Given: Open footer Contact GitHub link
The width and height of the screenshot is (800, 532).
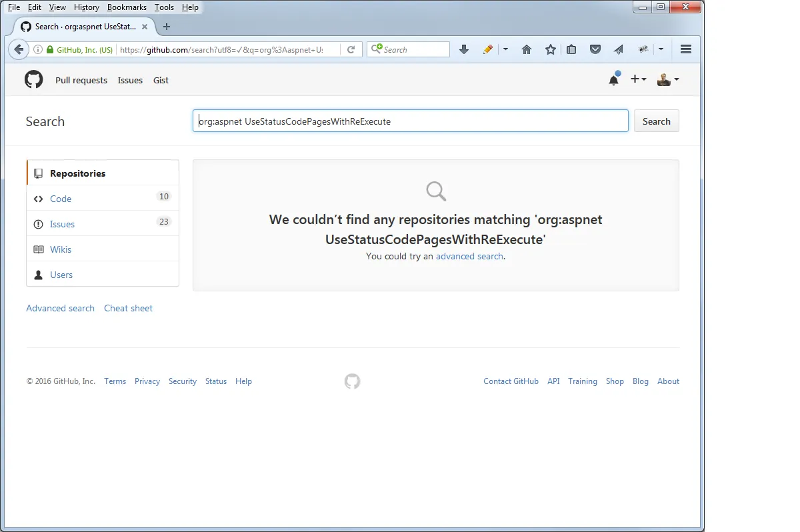Looking at the screenshot, I should point(511,381).
